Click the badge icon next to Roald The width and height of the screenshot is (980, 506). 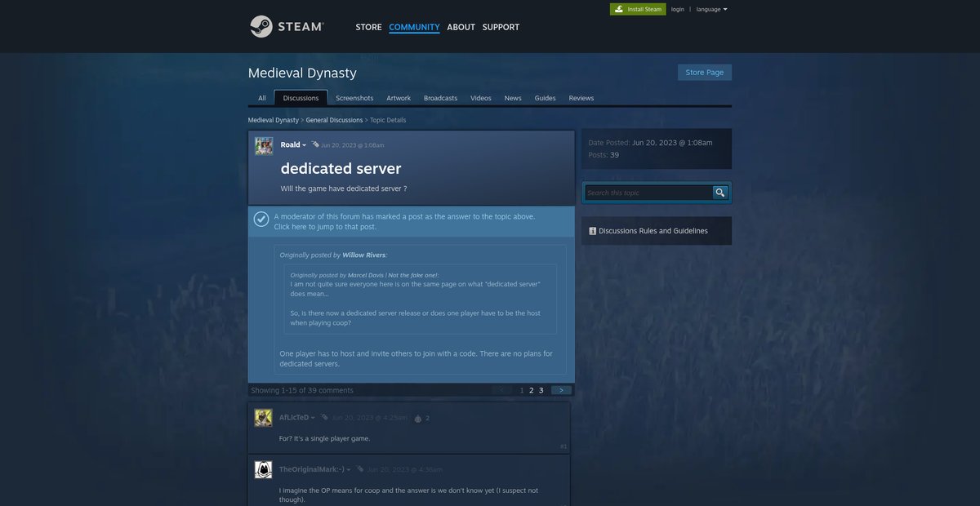tap(315, 144)
